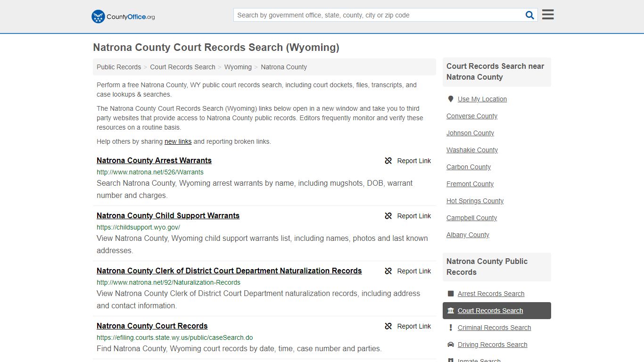Screen dimensions: 644x362
Task: Visit natrona.net/92/Naturalization-Records URL
Action: click(x=168, y=282)
